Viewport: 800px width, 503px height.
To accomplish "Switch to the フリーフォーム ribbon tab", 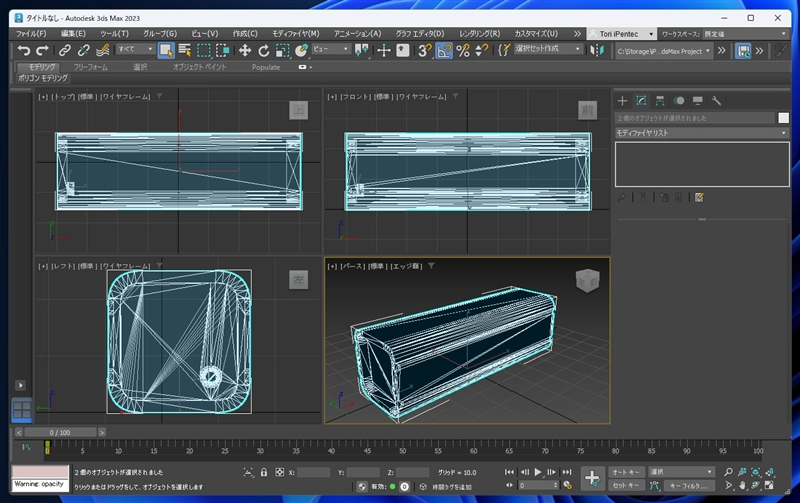I will coord(91,67).
